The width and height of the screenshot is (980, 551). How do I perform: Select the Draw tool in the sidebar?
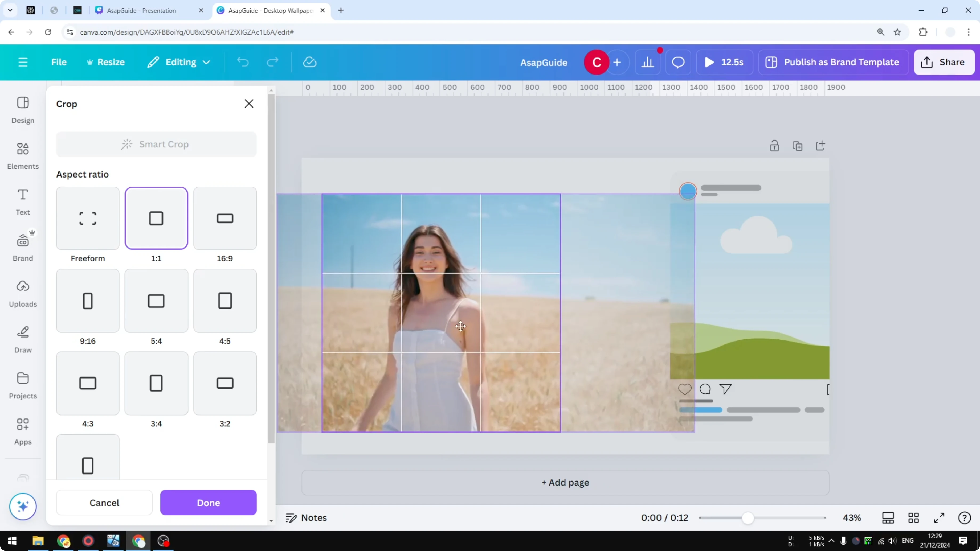click(x=22, y=338)
